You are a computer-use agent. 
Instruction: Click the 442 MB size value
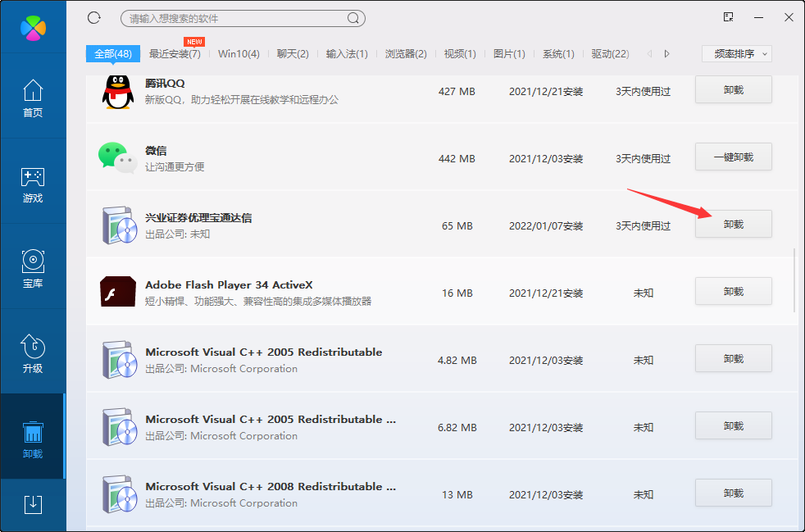457,159
